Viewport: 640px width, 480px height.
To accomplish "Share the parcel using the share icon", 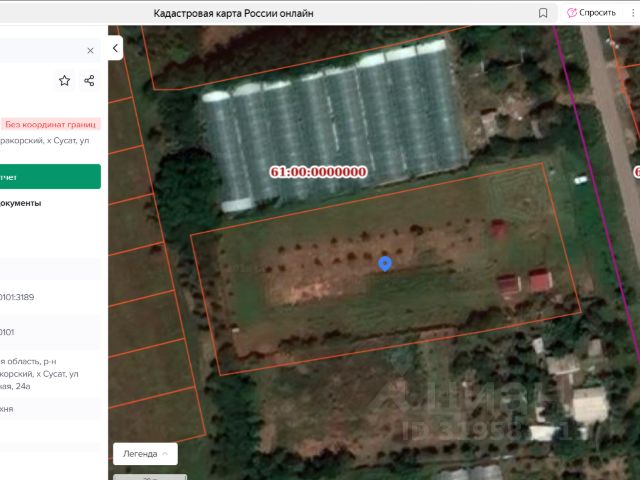I will (89, 81).
